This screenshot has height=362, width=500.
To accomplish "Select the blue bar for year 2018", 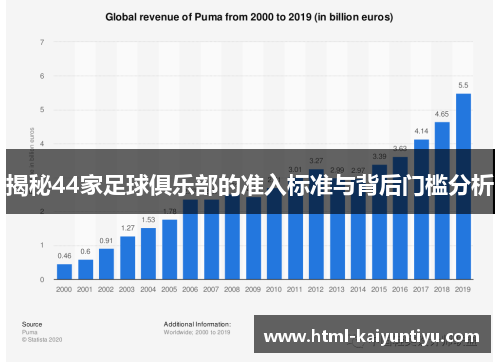I will [x=442, y=201].
